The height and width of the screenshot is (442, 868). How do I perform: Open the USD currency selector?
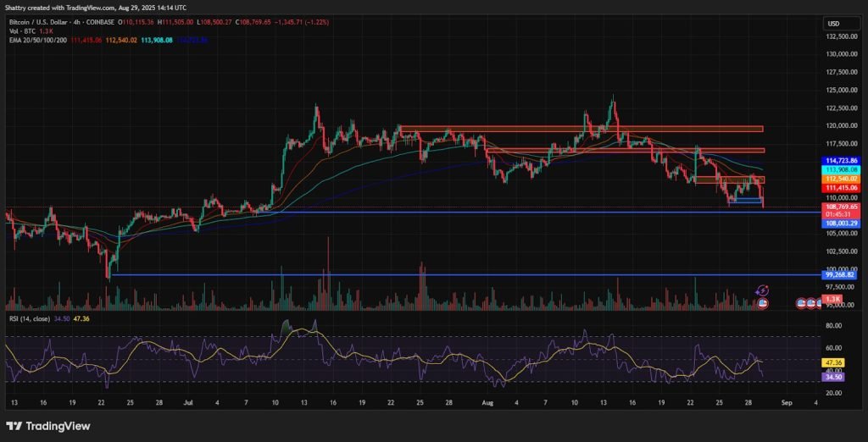pos(836,23)
